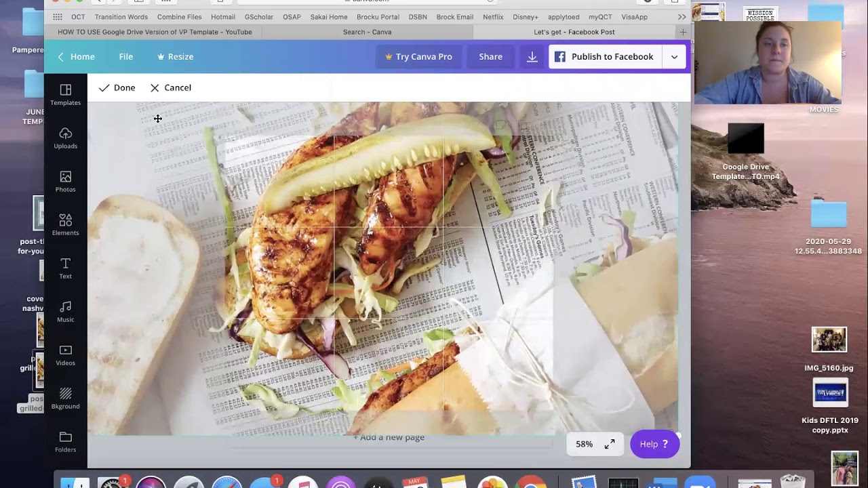Open a new browser tab with plus
This screenshot has width=868, height=488.
point(683,32)
